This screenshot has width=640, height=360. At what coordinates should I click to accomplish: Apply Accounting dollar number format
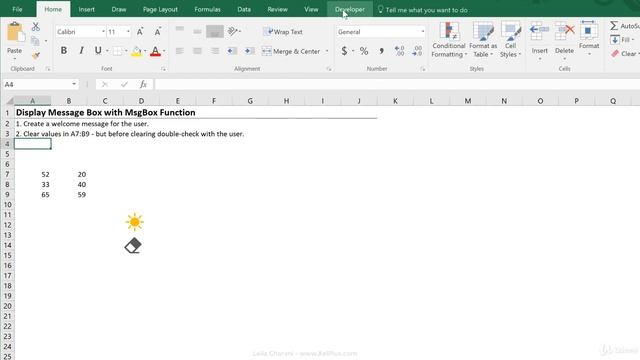click(x=344, y=51)
